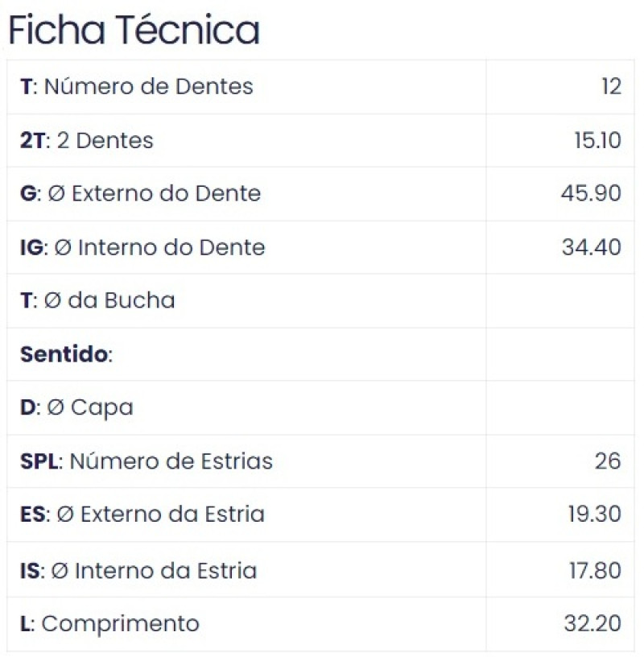644x657 pixels.
Task: Select the D: Ø Capa label
Action: pos(76,408)
